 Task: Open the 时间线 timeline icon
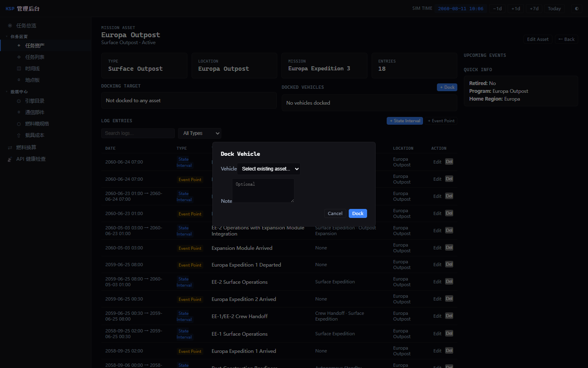point(19,68)
